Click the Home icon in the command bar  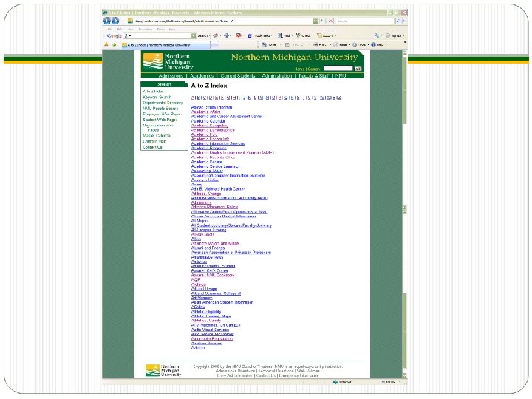coord(265,44)
